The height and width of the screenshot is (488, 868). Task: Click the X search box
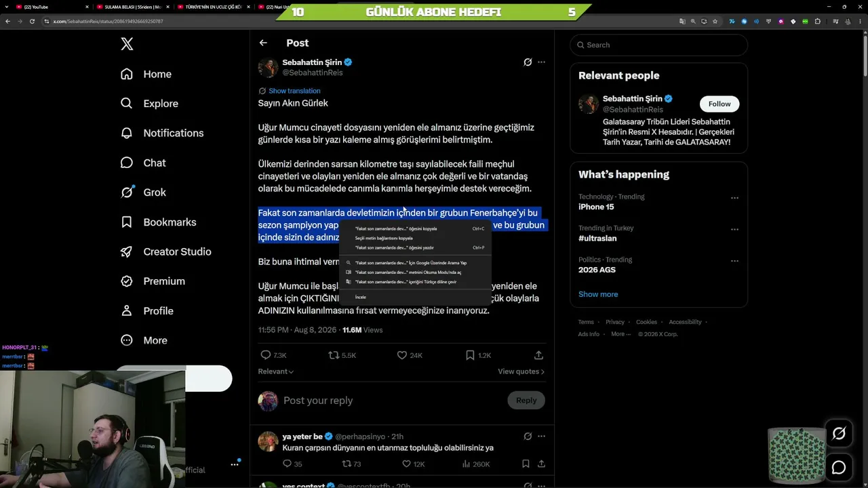click(658, 45)
